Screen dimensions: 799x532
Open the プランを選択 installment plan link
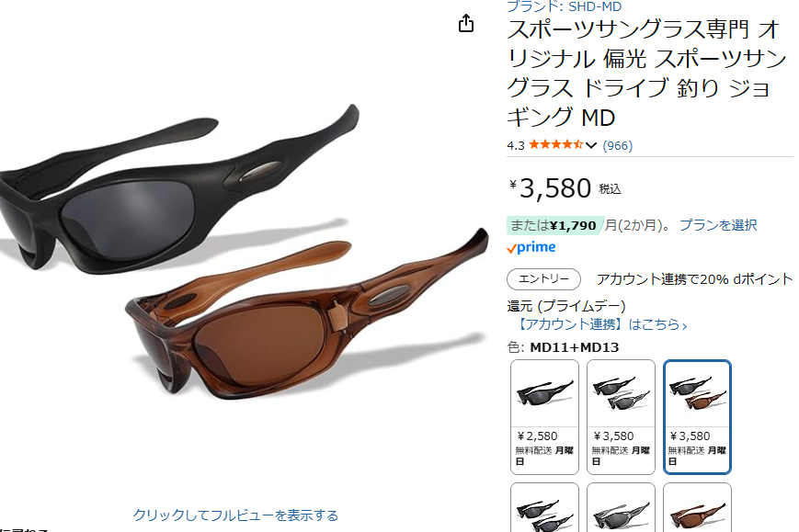[718, 225]
